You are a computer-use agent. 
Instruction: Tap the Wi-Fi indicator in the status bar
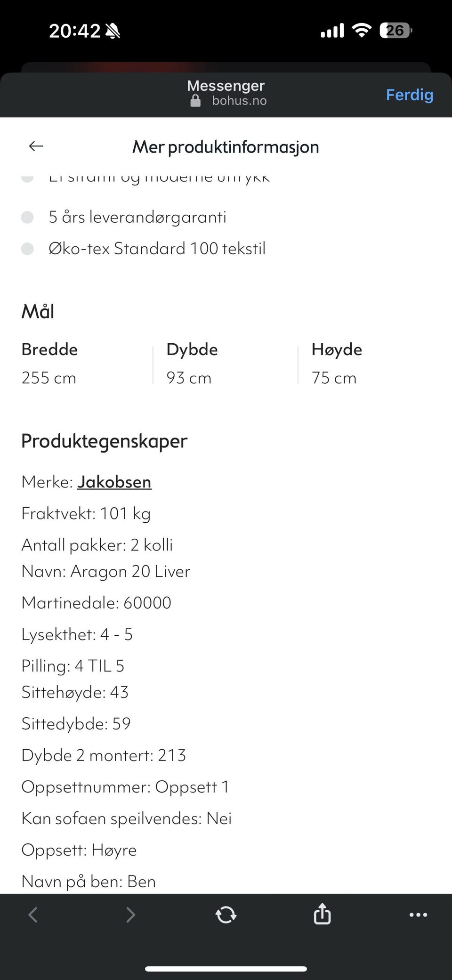click(361, 30)
